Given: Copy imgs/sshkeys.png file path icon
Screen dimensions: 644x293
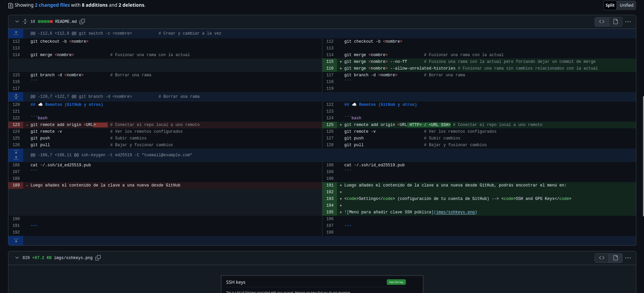Looking at the screenshot, I should [x=98, y=258].
